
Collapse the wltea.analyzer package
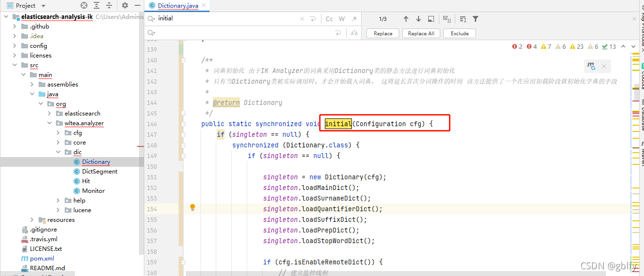pos(50,123)
